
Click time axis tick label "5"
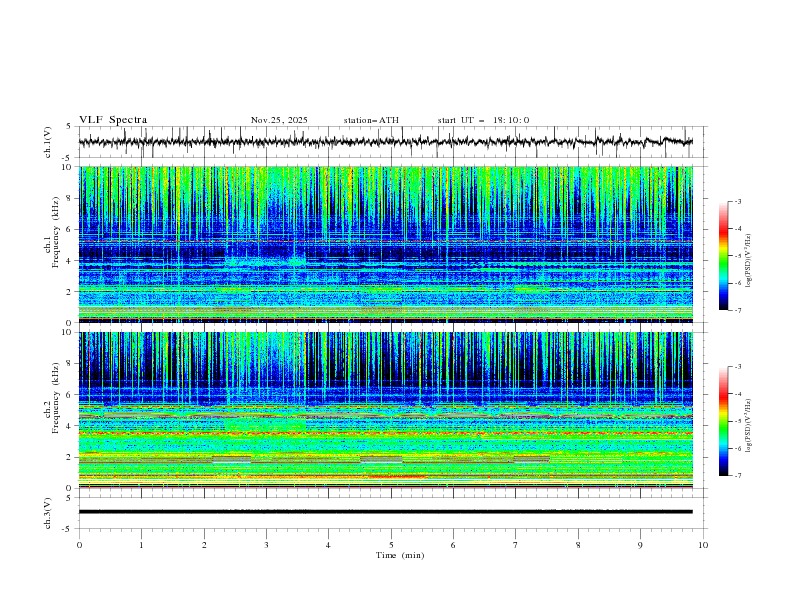391,545
